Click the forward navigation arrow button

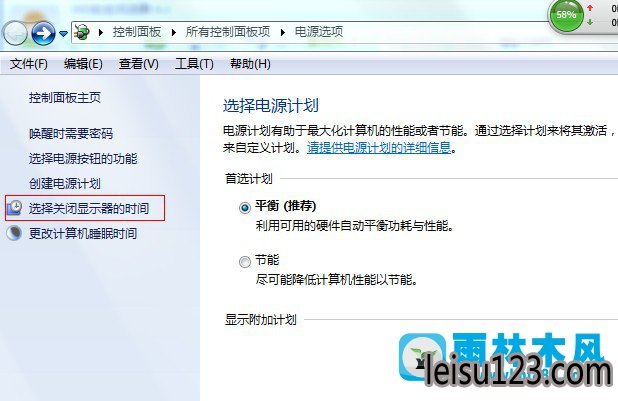point(43,34)
